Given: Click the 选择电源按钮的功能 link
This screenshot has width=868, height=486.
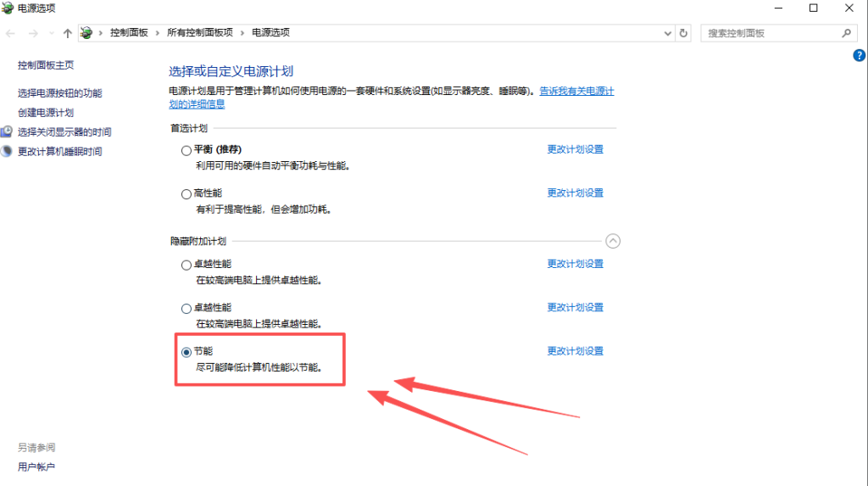Looking at the screenshot, I should point(60,93).
